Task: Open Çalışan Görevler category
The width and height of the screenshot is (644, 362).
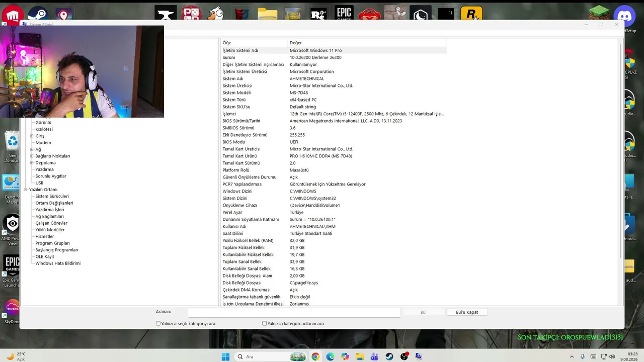Action: [x=51, y=223]
